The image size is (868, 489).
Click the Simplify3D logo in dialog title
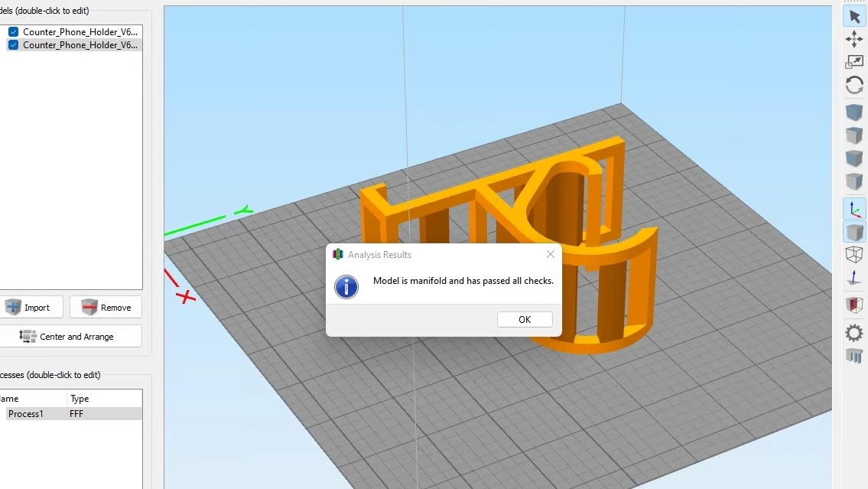pyautogui.click(x=338, y=254)
